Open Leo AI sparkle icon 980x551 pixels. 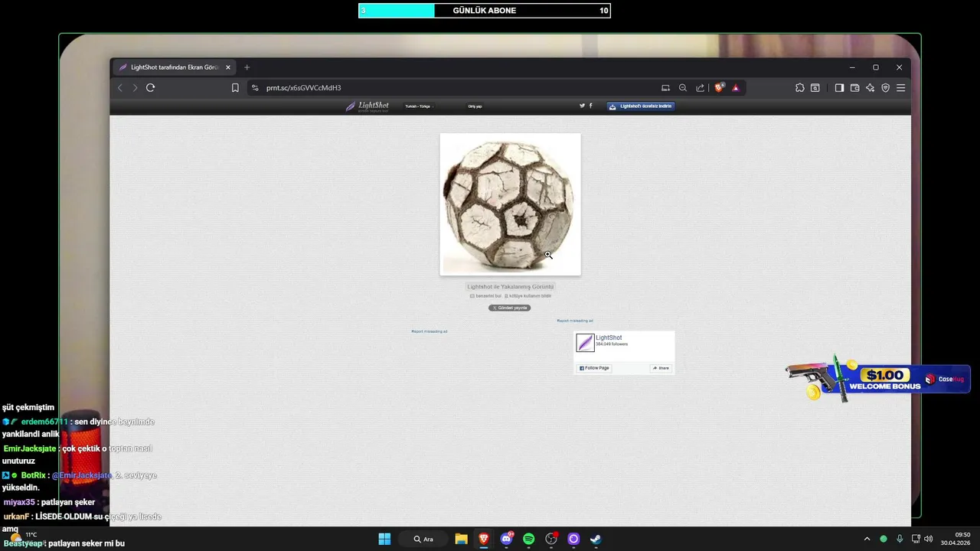click(870, 88)
